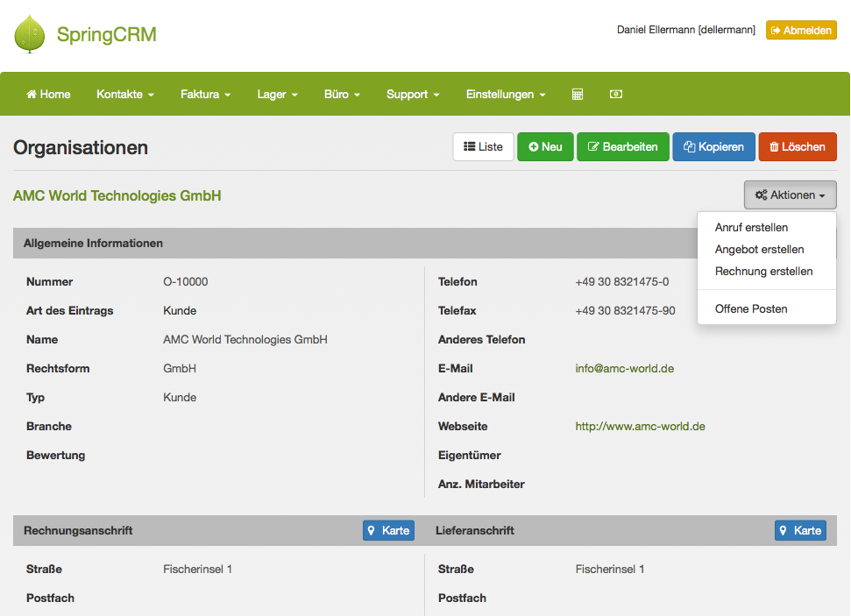Delete the organisation with Löschen
Screen dimensions: 851x616
pyautogui.click(x=798, y=146)
